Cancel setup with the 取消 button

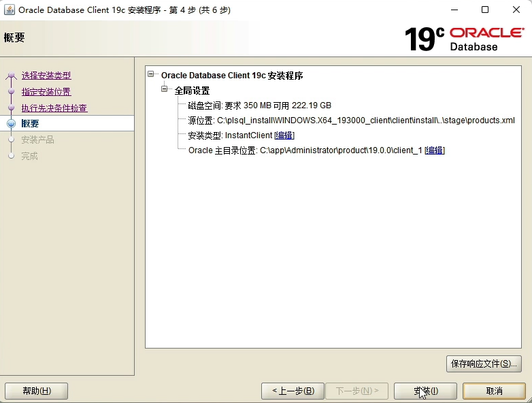495,391
